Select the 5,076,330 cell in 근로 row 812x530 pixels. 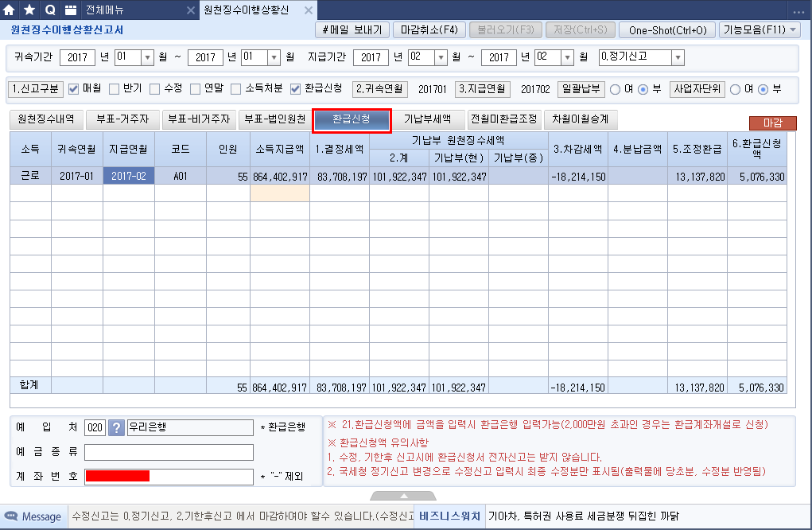(757, 176)
